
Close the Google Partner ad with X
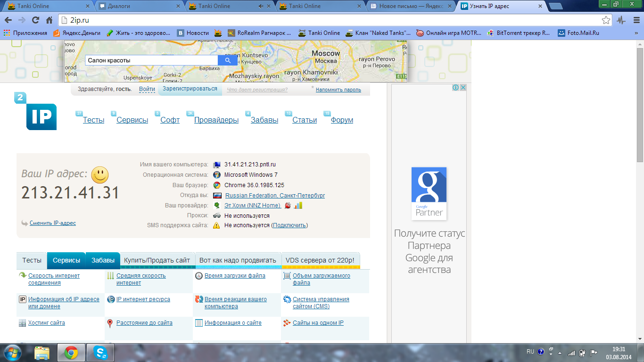(x=463, y=88)
